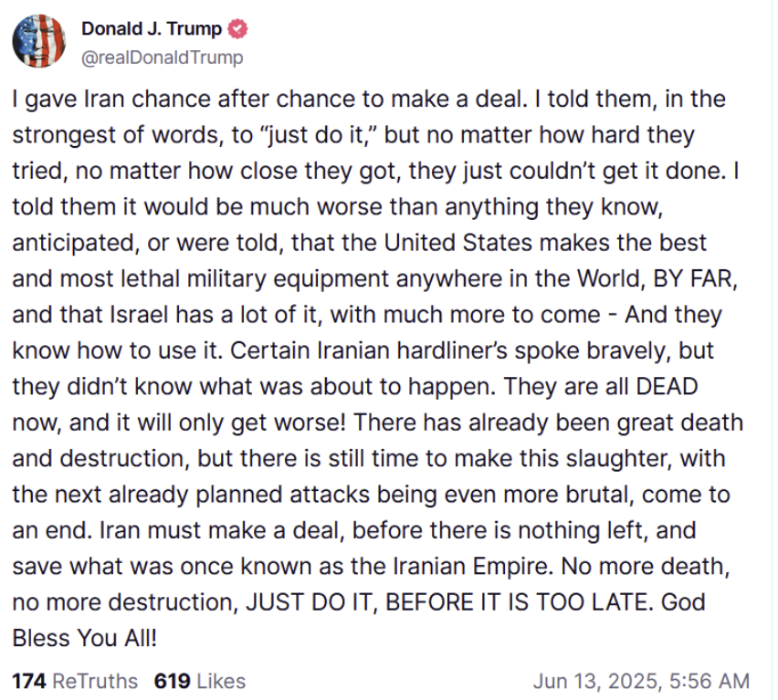The image size is (778, 700).
Task: Open the Jun 13, 2025 timestamp
Action: point(641,681)
